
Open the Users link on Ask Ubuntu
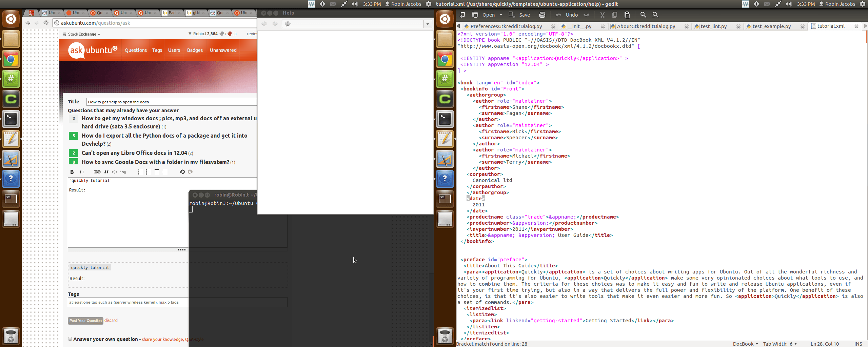(x=174, y=50)
